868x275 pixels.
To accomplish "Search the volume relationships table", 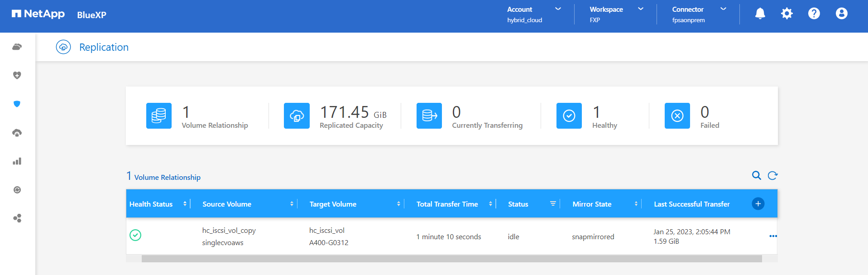I will [x=757, y=175].
